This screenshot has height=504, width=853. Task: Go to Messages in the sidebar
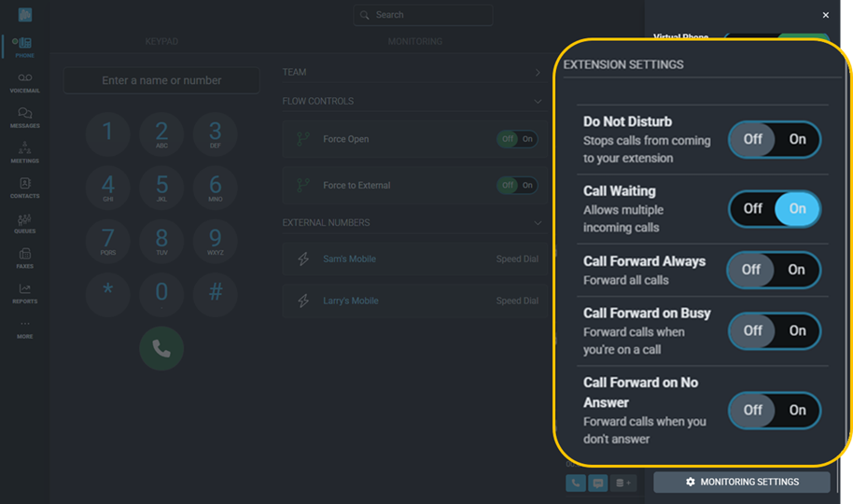24,117
